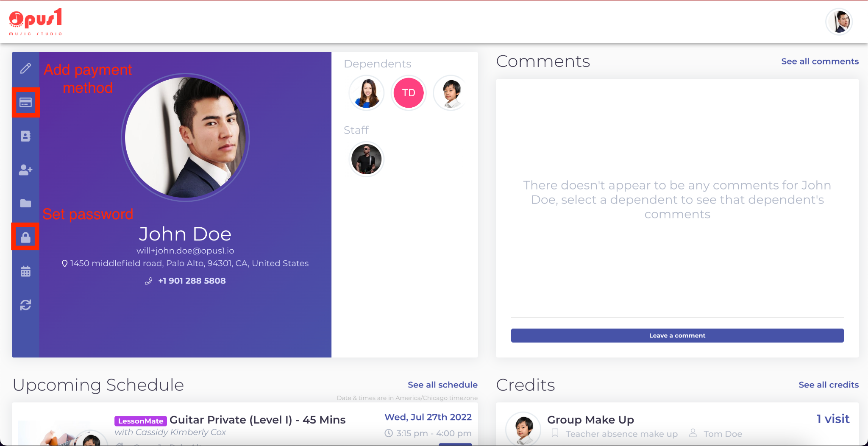Viewport: 868px width, 446px height.
Task: Click the Upcoming Schedule heading
Action: point(98,385)
